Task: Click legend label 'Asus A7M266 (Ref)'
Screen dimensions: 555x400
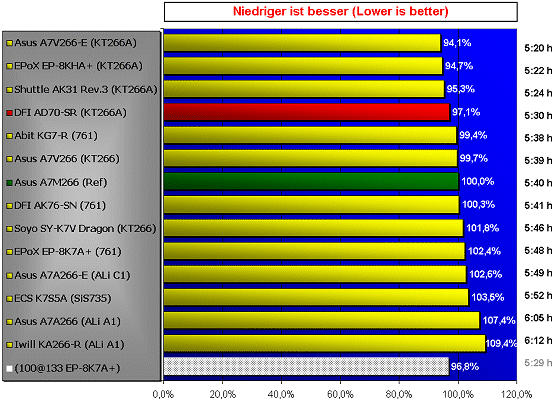Action: click(x=61, y=182)
